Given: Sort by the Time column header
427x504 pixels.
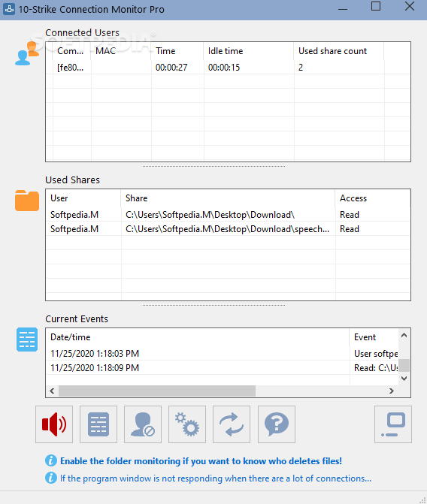Looking at the screenshot, I should coord(177,51).
